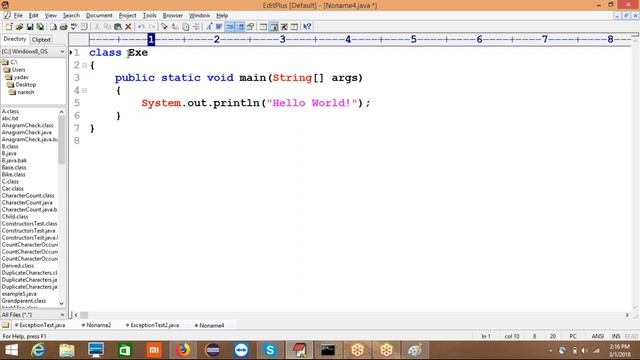Screen dimensions: 640x360
Task: Switch to the Directory tab
Action: 15,39
